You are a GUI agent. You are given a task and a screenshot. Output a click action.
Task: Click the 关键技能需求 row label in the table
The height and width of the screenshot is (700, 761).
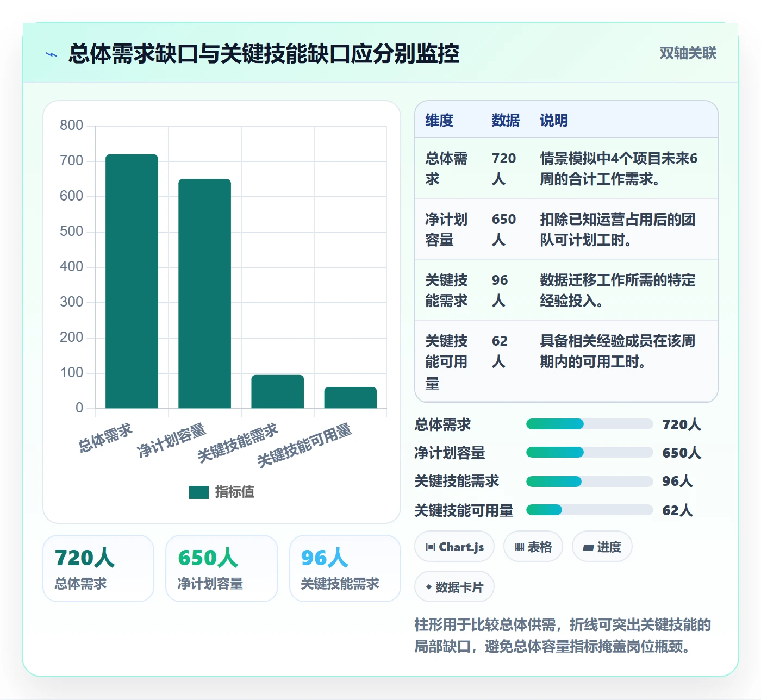coord(446,290)
